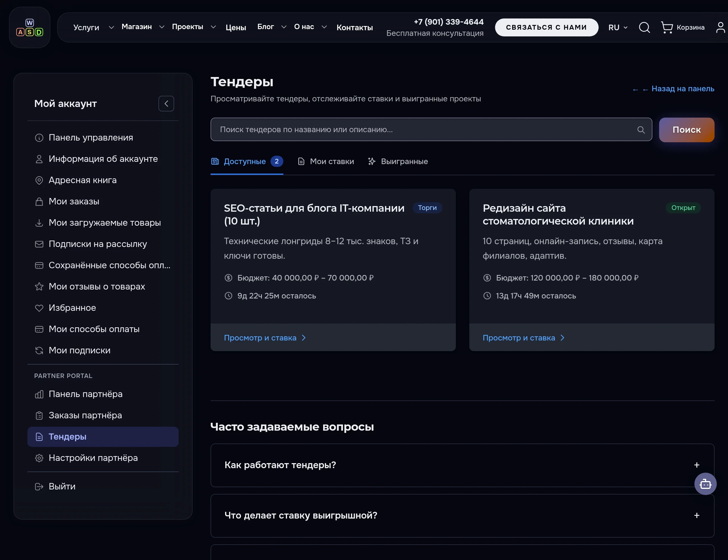Open Избранное wishlist
The height and width of the screenshot is (560, 728).
[x=103, y=308]
